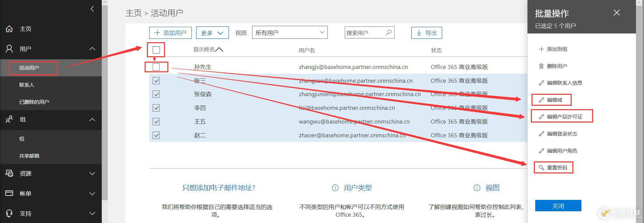This screenshot has height=223, width=644.
Task: Click the 用户名 column header
Action: (307, 50)
